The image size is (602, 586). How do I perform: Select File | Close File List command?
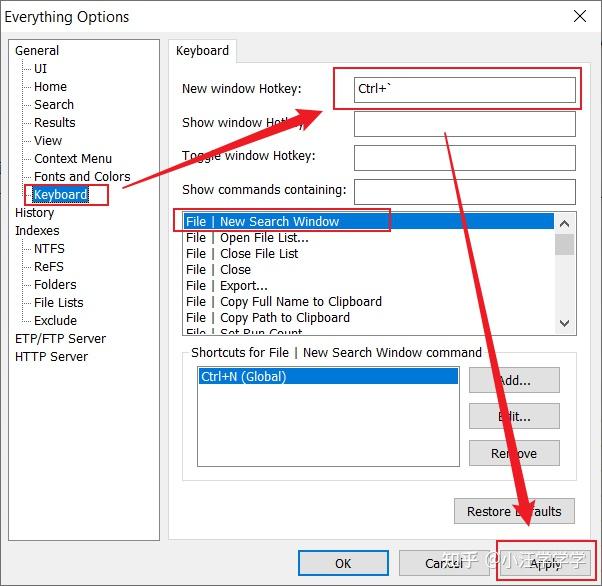pyautogui.click(x=369, y=254)
